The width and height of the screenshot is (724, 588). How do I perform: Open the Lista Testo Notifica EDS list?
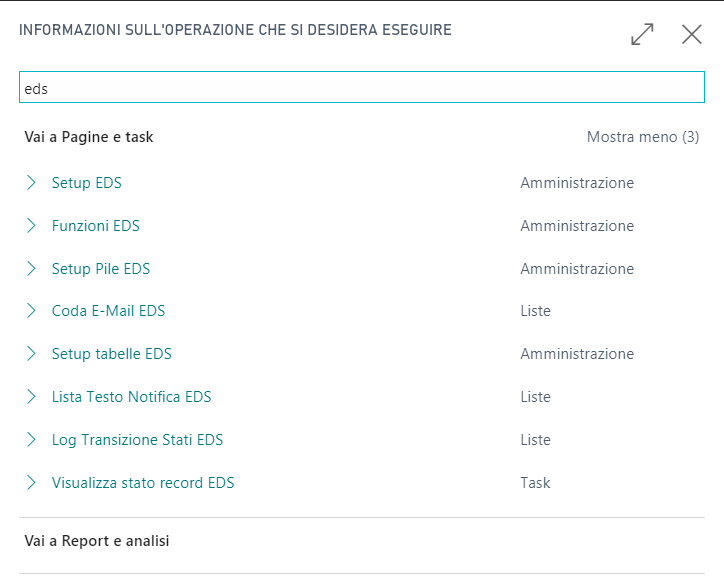coord(132,397)
